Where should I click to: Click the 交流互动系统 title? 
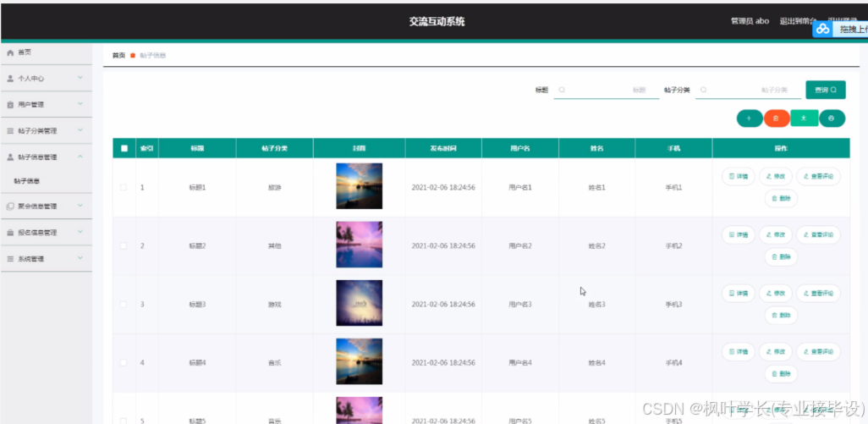[437, 22]
